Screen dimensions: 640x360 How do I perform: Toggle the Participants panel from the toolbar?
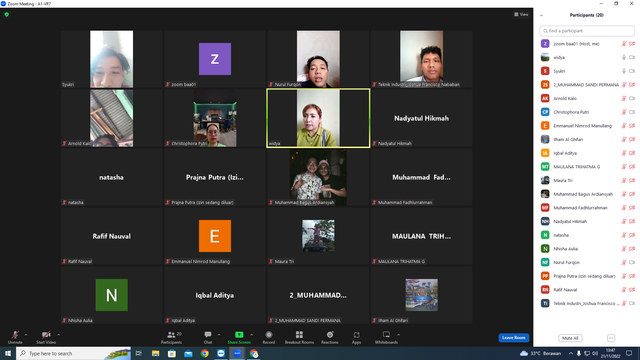pos(171,337)
